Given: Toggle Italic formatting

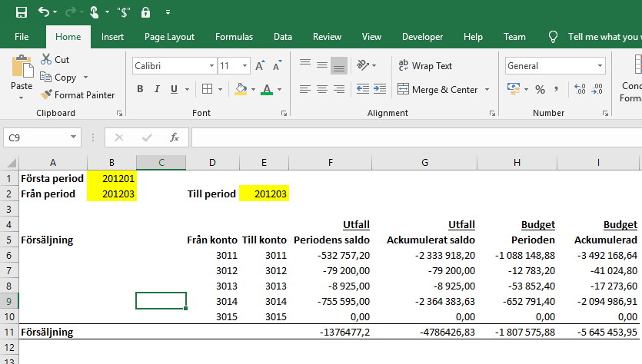Looking at the screenshot, I should (157, 89).
